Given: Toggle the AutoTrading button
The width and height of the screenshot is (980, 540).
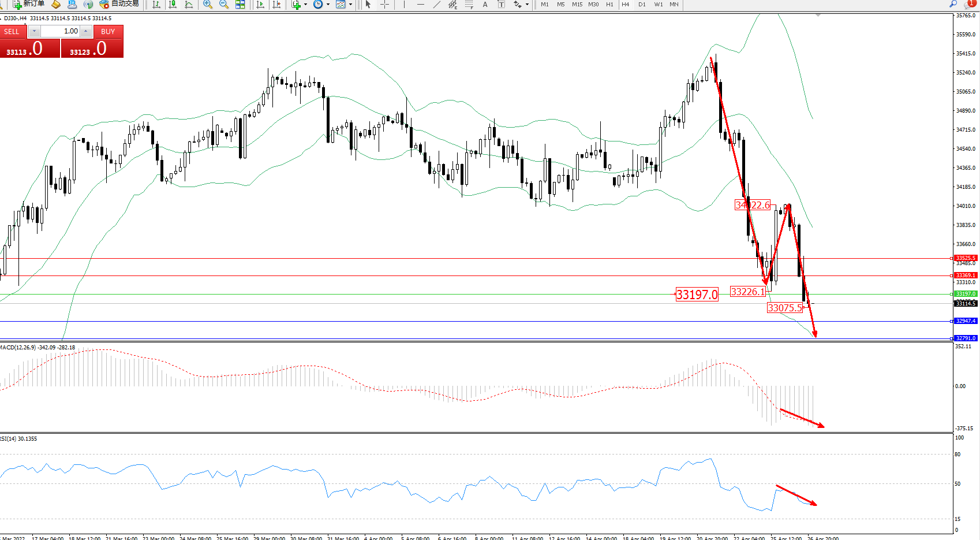Looking at the screenshot, I should point(119,4).
